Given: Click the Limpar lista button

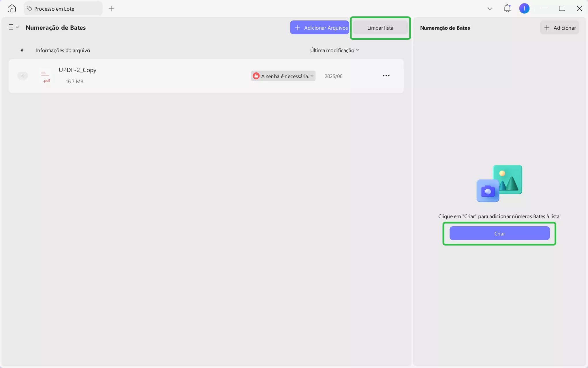Looking at the screenshot, I should coord(380,28).
